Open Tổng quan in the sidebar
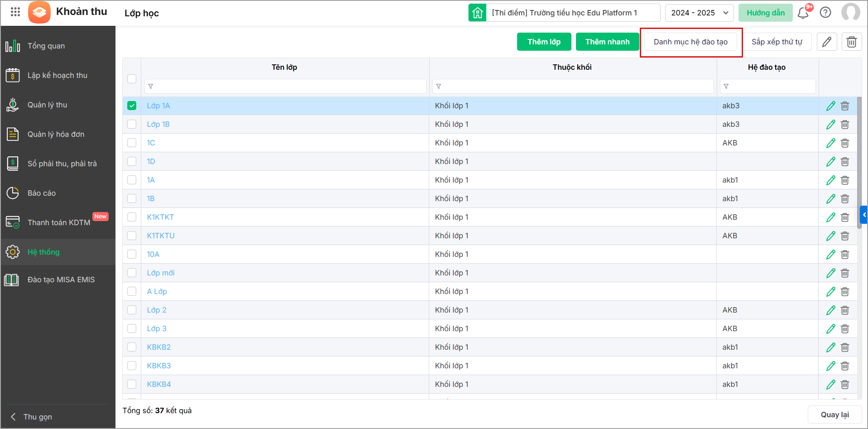 [58, 46]
